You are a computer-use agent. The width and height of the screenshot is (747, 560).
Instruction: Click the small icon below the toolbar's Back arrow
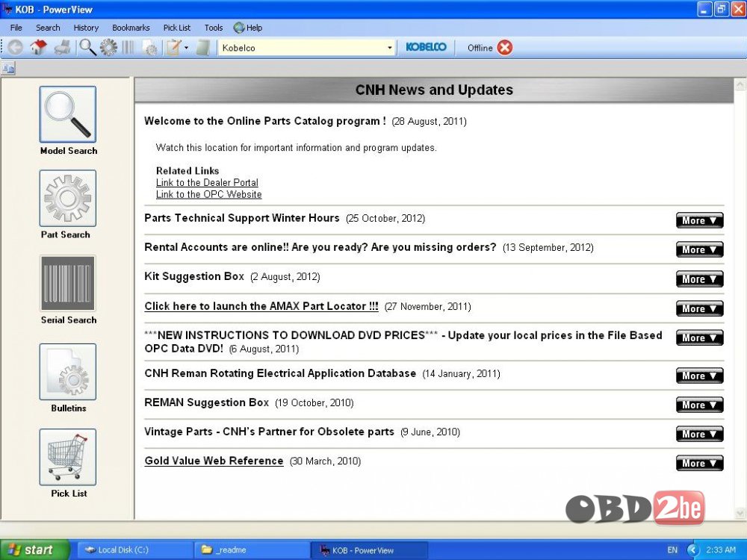[8, 69]
